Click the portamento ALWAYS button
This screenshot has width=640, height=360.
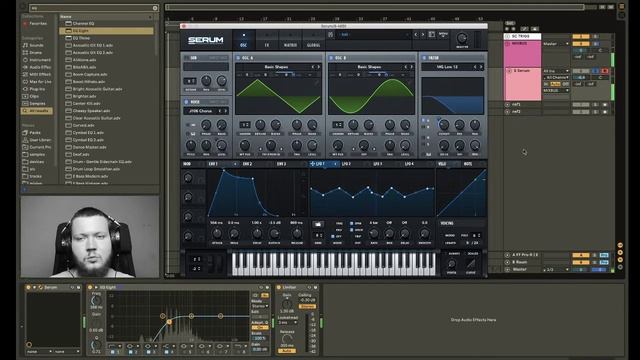(454, 254)
